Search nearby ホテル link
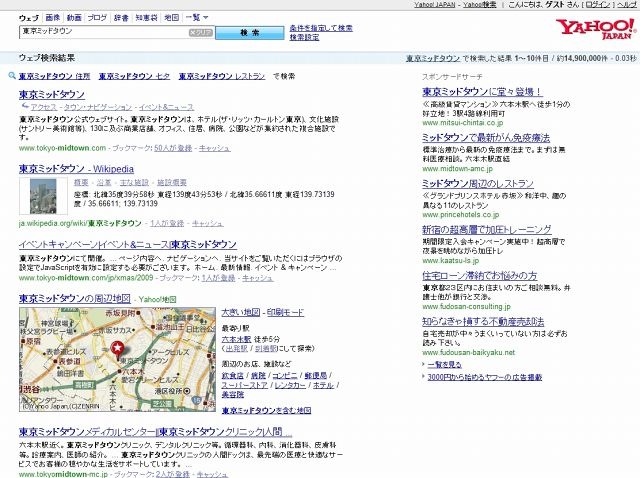 pos(323,385)
